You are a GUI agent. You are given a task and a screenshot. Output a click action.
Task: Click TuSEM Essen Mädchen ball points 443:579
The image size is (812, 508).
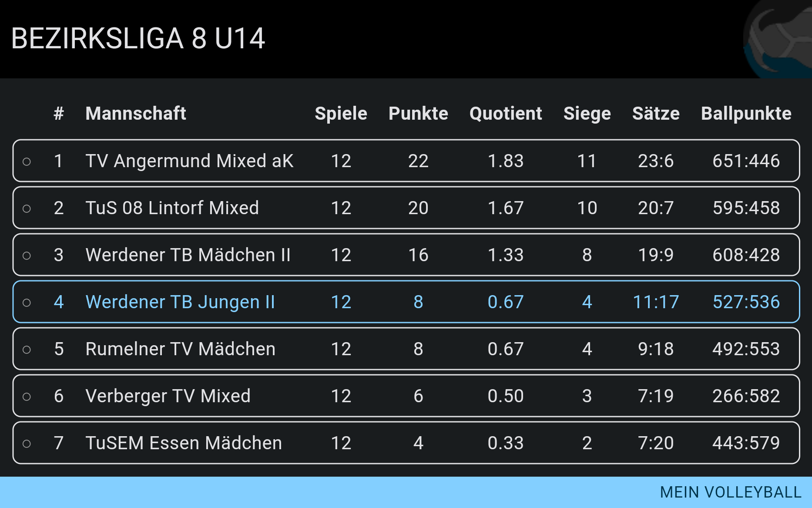(746, 443)
